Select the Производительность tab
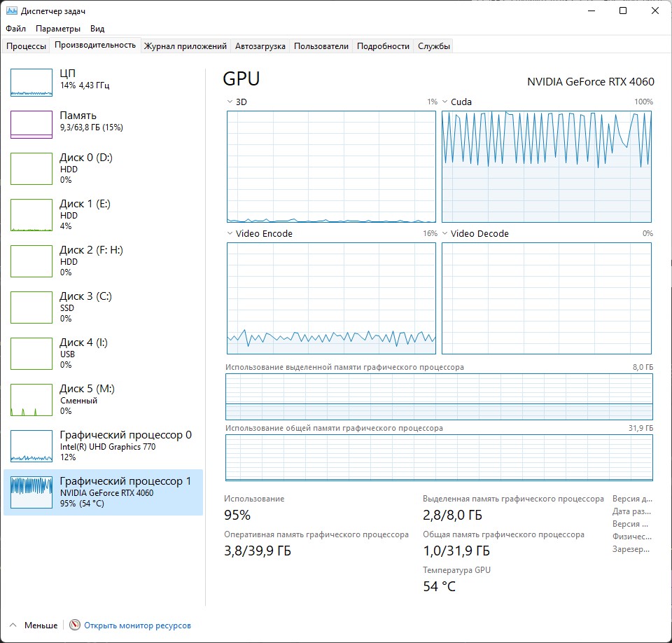The height and width of the screenshot is (643, 672). click(95, 45)
